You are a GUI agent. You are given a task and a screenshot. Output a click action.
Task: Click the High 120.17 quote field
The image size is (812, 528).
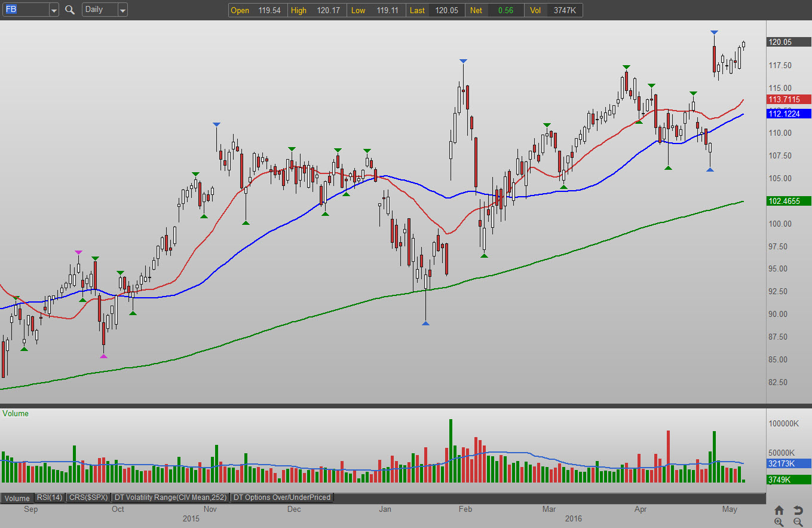point(317,10)
